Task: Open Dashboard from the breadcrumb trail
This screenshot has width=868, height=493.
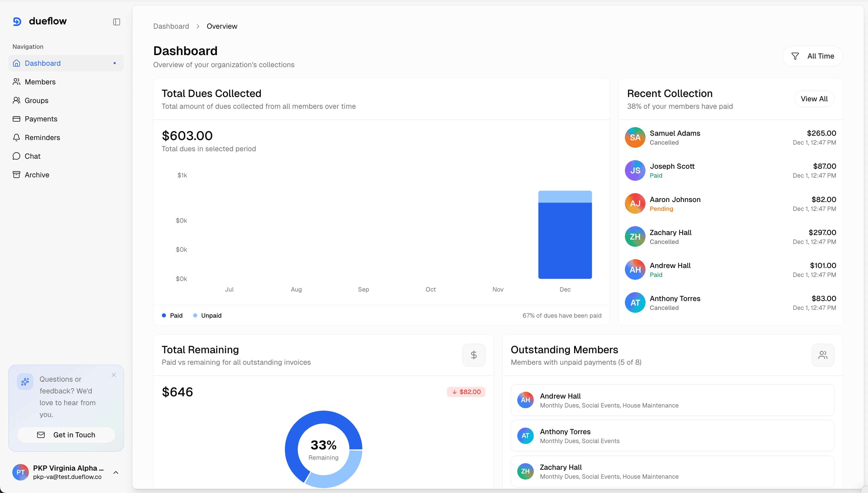Action: [171, 26]
